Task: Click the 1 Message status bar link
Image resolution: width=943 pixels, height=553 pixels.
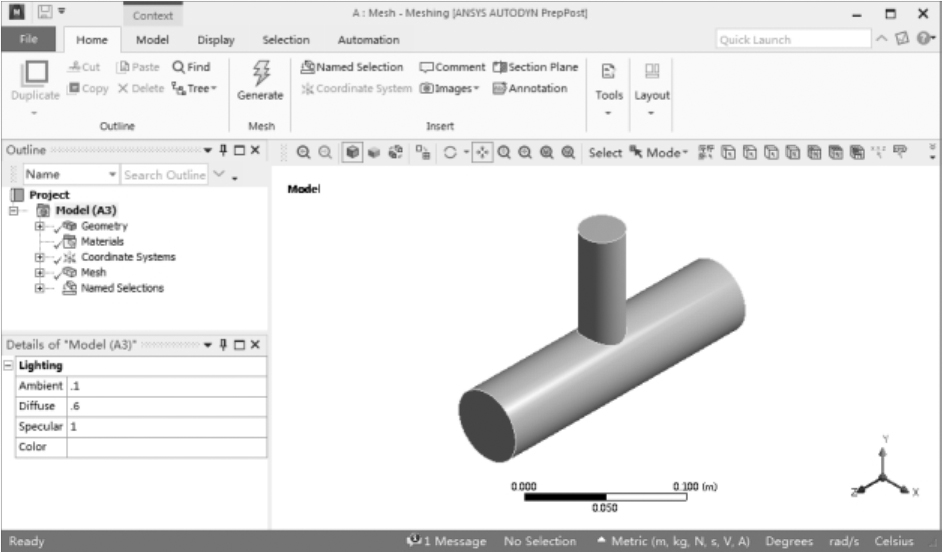Action: [x=446, y=541]
